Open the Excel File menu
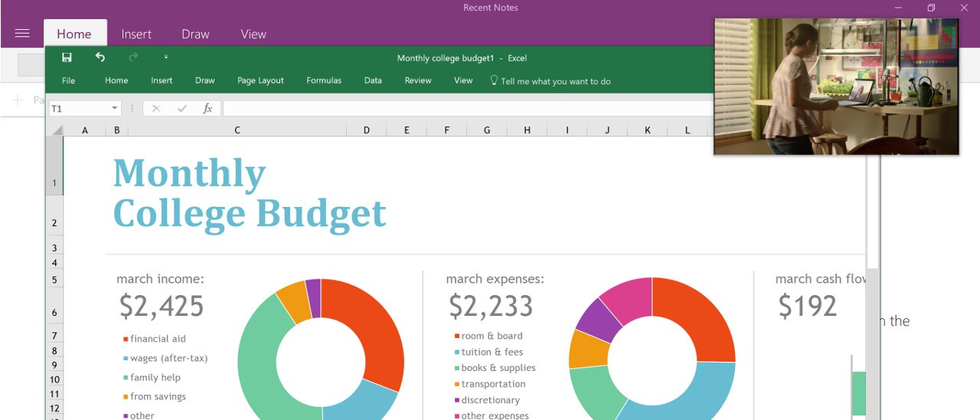980x420 pixels. (68, 80)
